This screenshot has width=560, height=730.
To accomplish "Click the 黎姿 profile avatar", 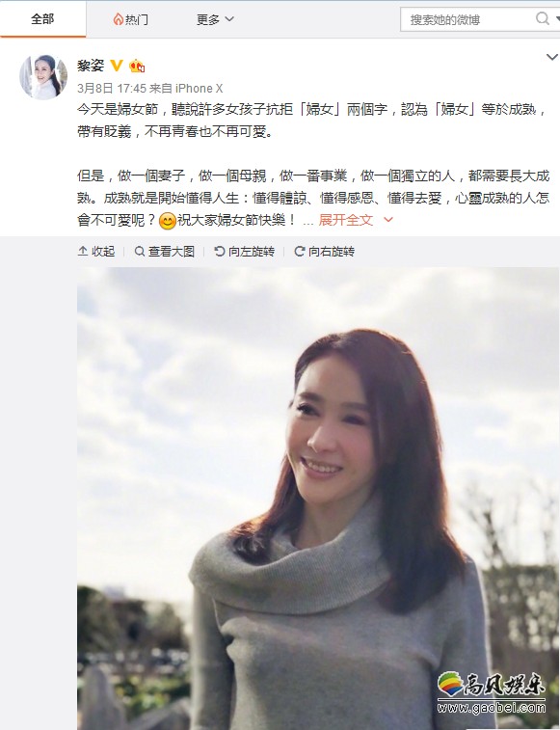I will click(43, 77).
